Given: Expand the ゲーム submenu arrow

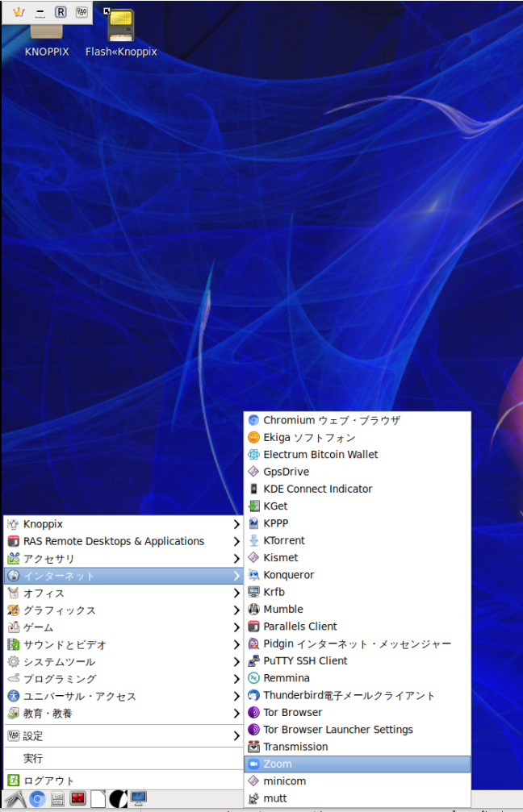Looking at the screenshot, I should (x=236, y=627).
